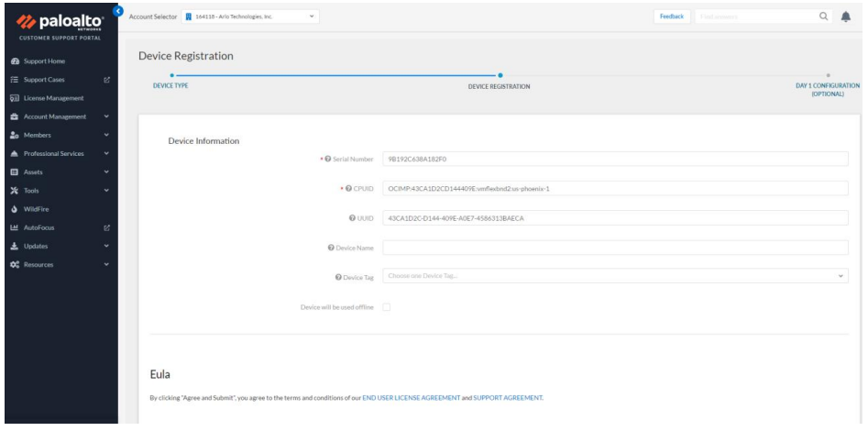
Task: Open the Device Tag dropdown
Action: tap(615, 276)
